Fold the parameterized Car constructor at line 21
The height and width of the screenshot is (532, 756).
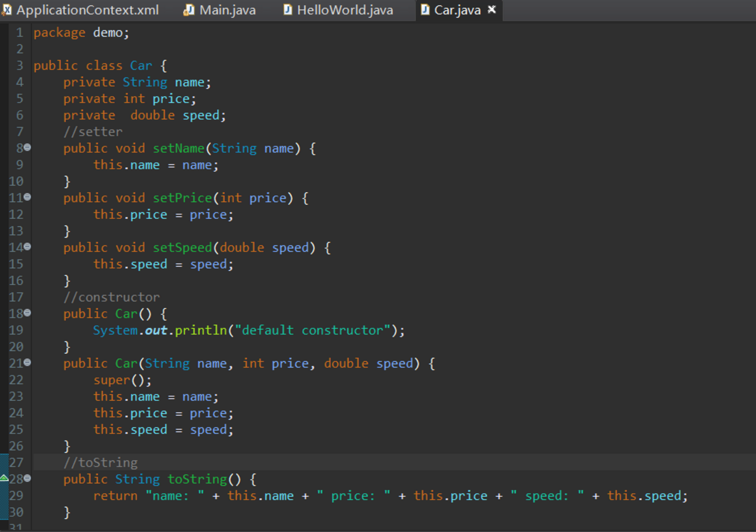pos(28,362)
